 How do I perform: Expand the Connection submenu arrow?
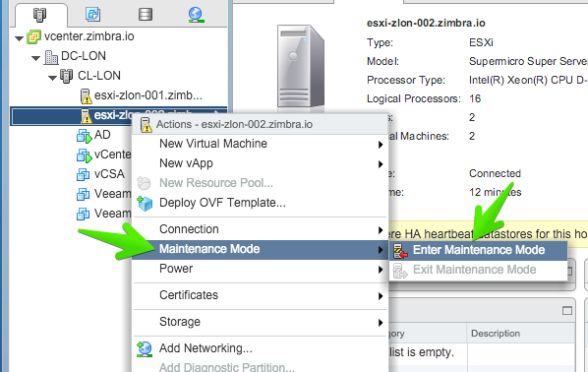tap(381, 230)
